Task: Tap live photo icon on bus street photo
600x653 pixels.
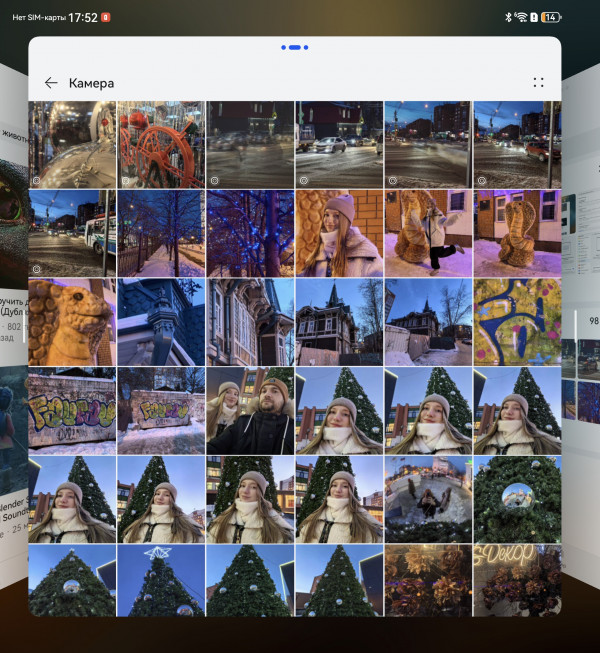Action: pyautogui.click(x=37, y=269)
